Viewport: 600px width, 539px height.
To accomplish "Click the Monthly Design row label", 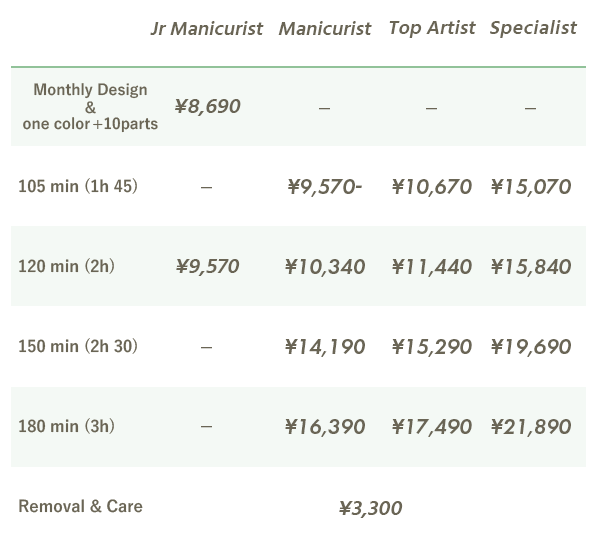I will coord(90,106).
